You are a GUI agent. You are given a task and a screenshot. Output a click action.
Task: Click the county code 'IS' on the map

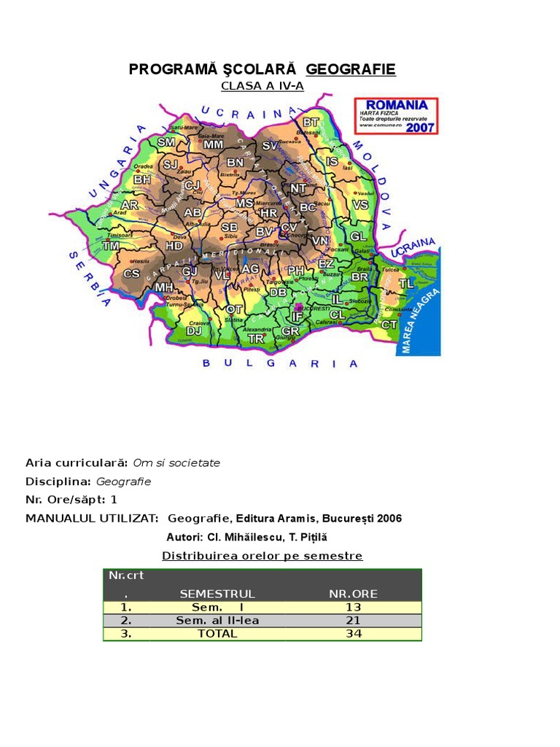tap(332, 161)
